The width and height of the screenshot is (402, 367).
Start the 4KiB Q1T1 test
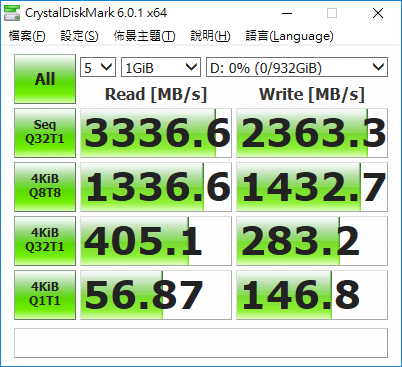pos(45,295)
